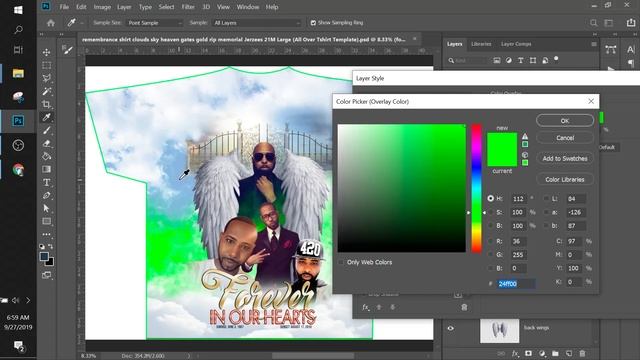
Task: Open Color Libraries button
Action: point(565,179)
